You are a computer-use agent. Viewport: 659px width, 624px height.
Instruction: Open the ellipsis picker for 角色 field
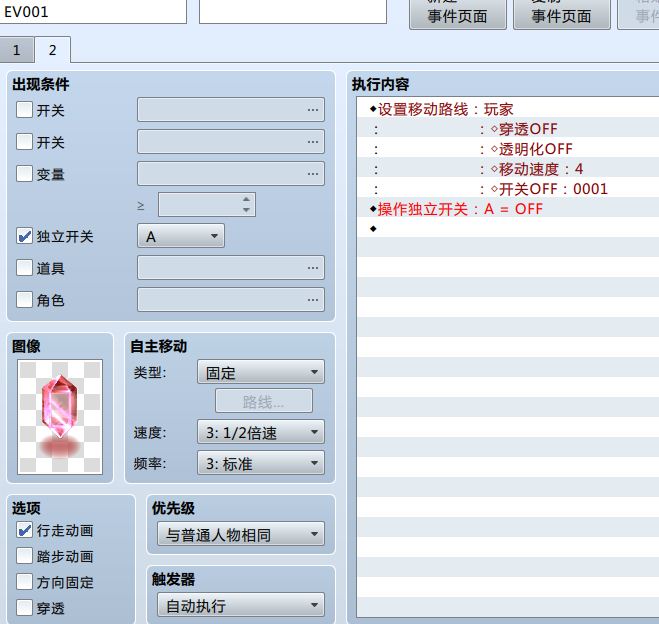312,300
